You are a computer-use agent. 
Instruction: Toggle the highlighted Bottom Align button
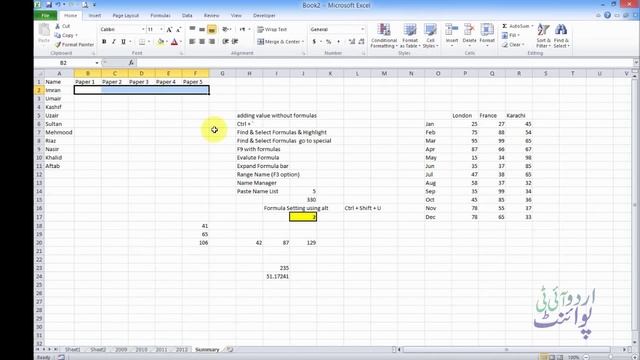[212, 29]
